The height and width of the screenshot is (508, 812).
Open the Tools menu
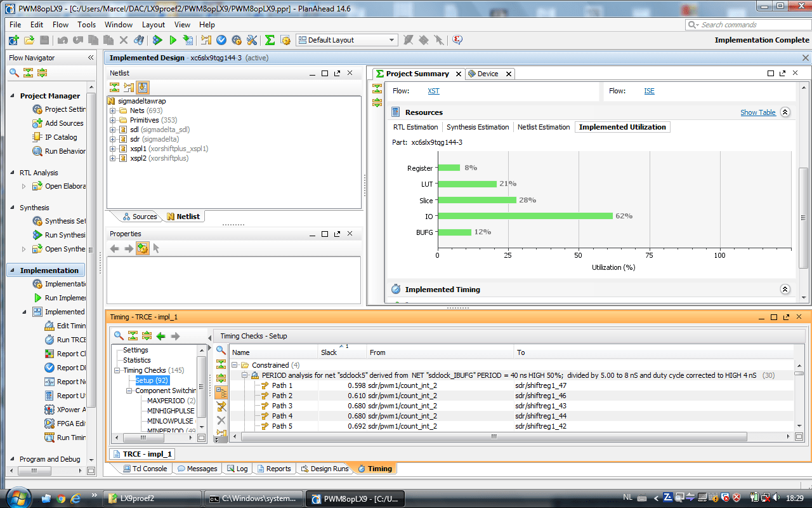click(86, 25)
